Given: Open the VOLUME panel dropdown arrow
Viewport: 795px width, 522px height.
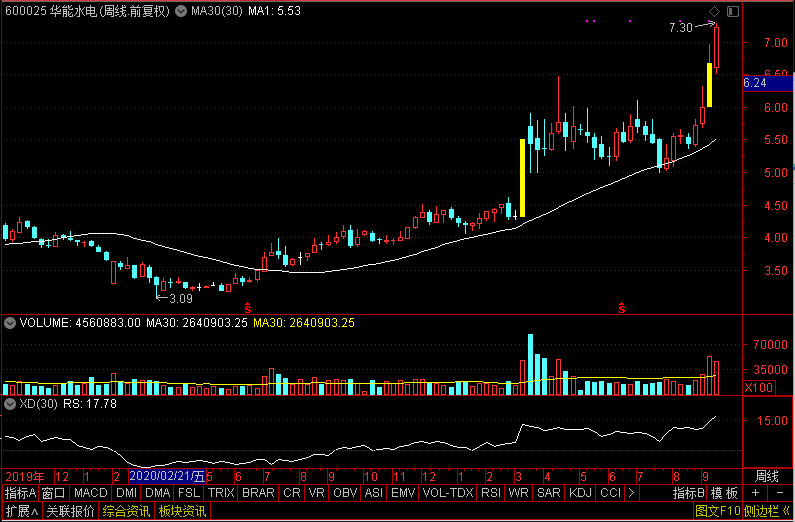Looking at the screenshot, I should click(x=10, y=323).
